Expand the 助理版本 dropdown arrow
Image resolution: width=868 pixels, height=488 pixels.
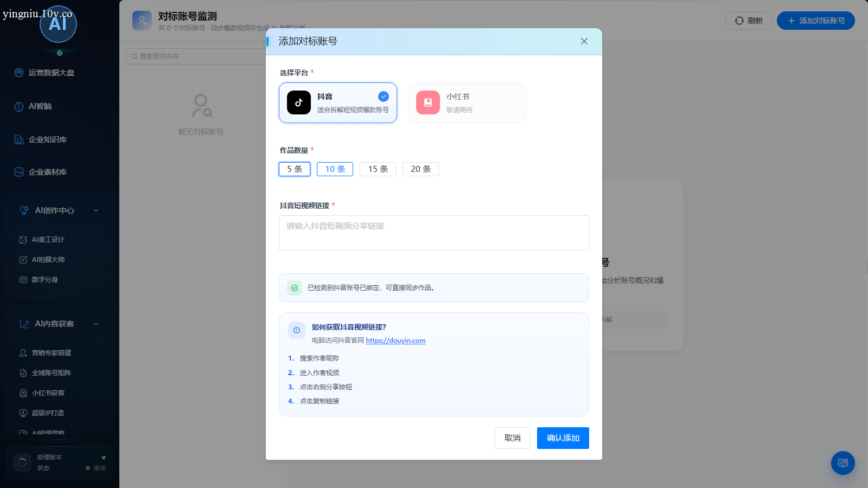[x=104, y=458]
